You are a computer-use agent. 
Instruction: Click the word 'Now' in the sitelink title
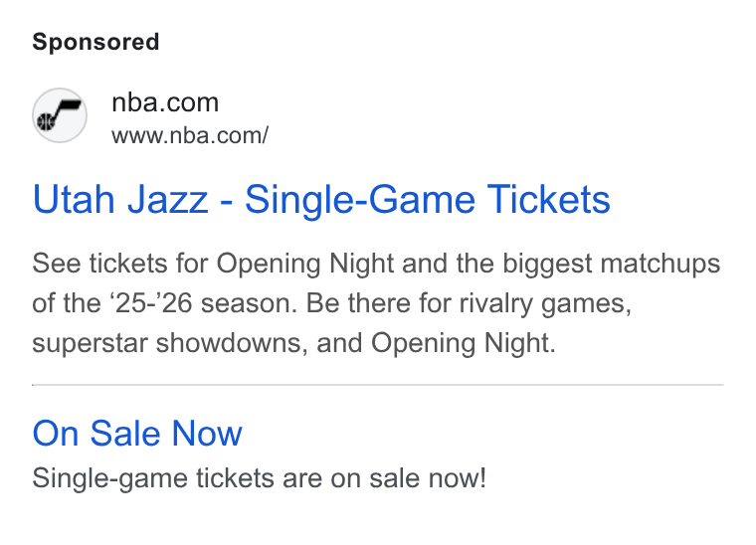(x=207, y=434)
